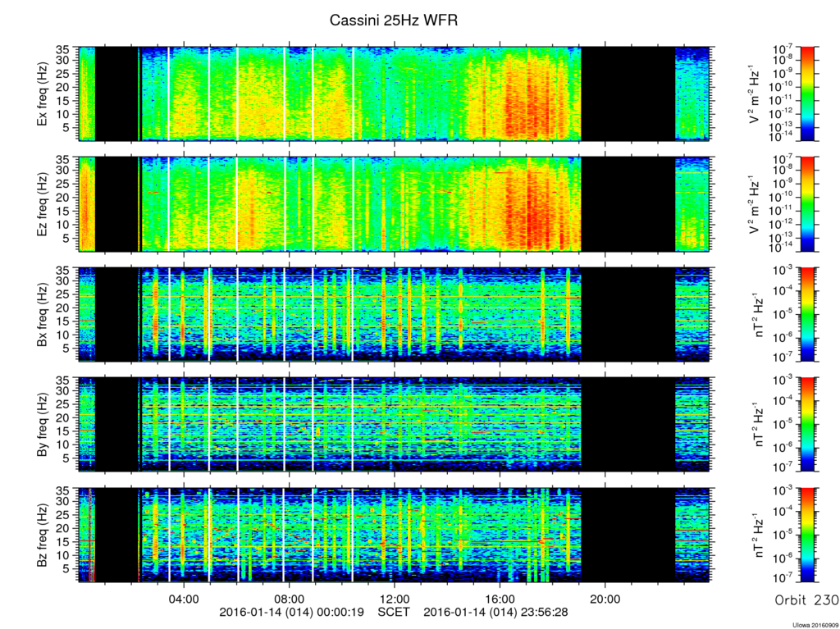Click the color bar beside the Bz panel

pyautogui.click(x=807, y=536)
